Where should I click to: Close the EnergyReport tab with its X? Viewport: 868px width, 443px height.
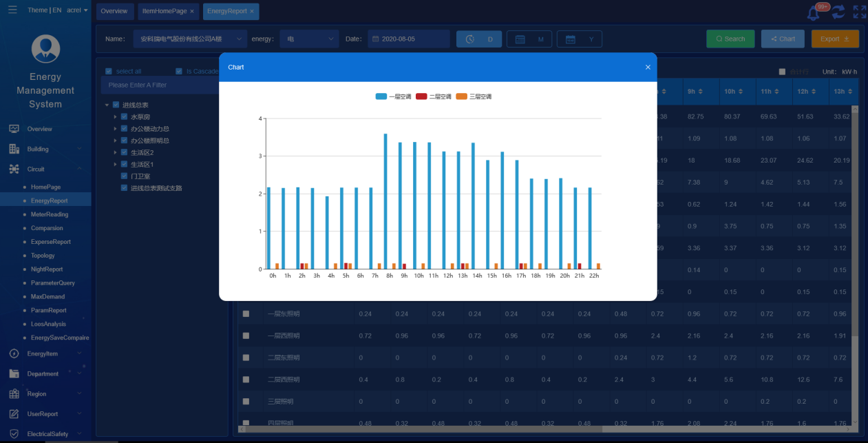[252, 12]
